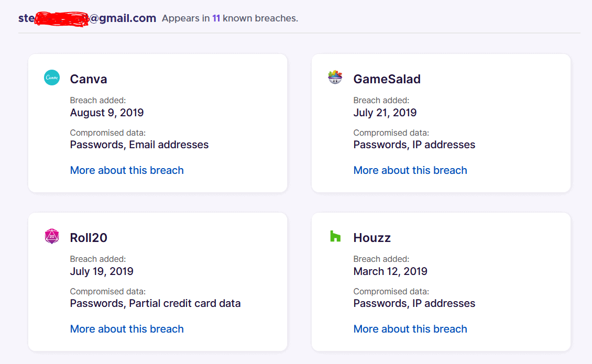
Task: Click the GameSalad bowl icon
Action: pyautogui.click(x=335, y=78)
